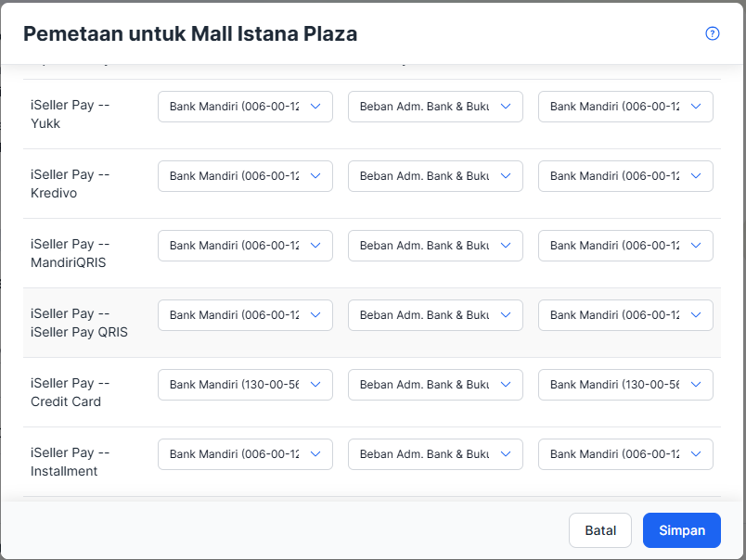Open last Bank Mandiri dropdown in Installment row
The image size is (746, 560).
pos(625,454)
